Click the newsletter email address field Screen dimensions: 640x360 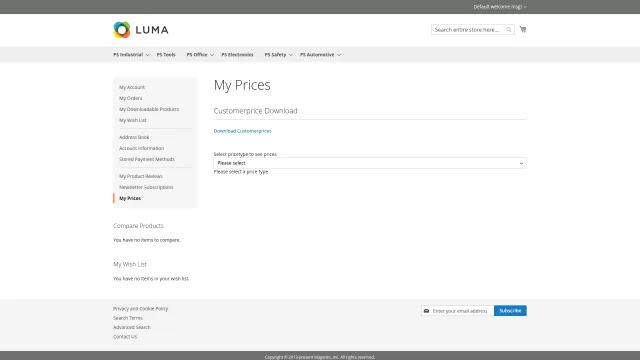pos(461,311)
